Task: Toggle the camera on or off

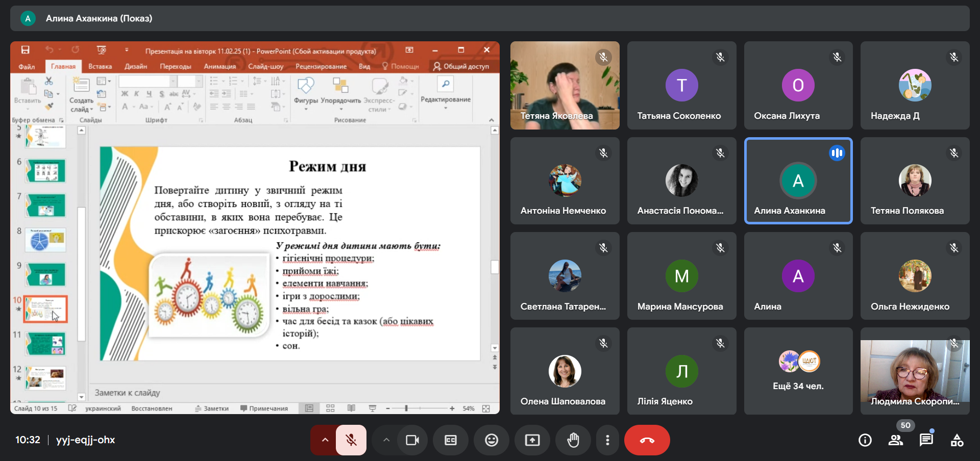Action: point(412,440)
